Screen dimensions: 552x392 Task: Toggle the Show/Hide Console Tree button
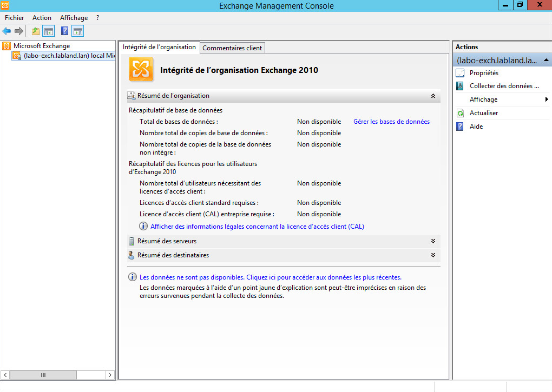[49, 31]
